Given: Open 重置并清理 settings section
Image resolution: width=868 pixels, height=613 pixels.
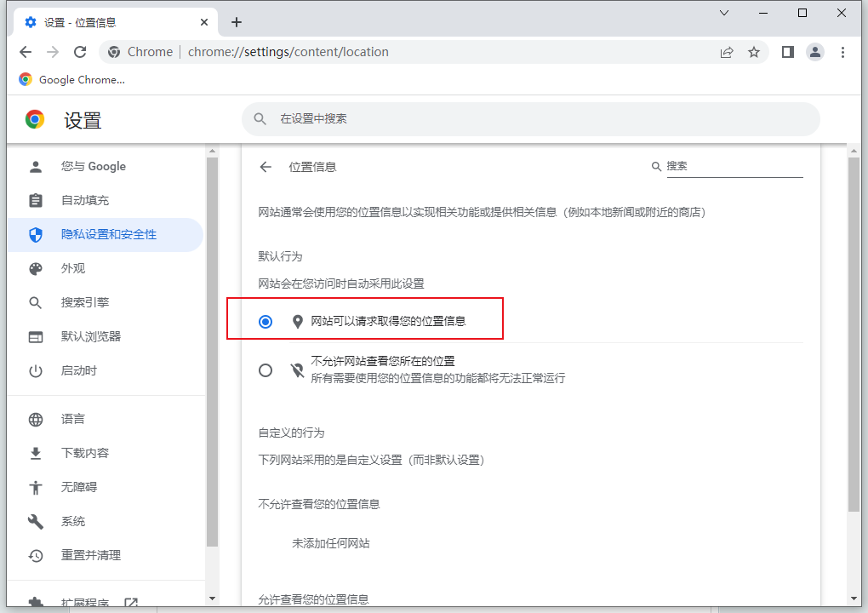Looking at the screenshot, I should [106, 555].
